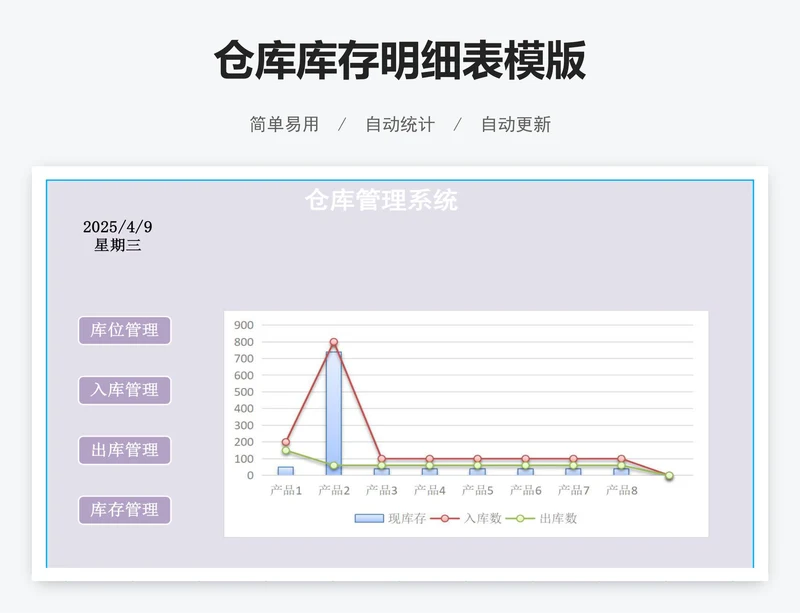
Task: Click the 自动更新 subtitle text
Action: pyautogui.click(x=516, y=124)
